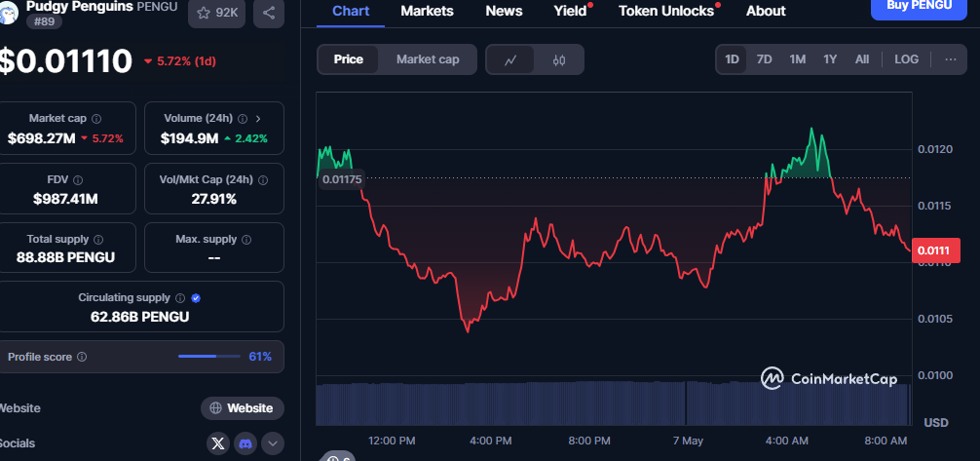Click the verified badge by Circulating supply
This screenshot has width=980, height=461.
tap(196, 298)
